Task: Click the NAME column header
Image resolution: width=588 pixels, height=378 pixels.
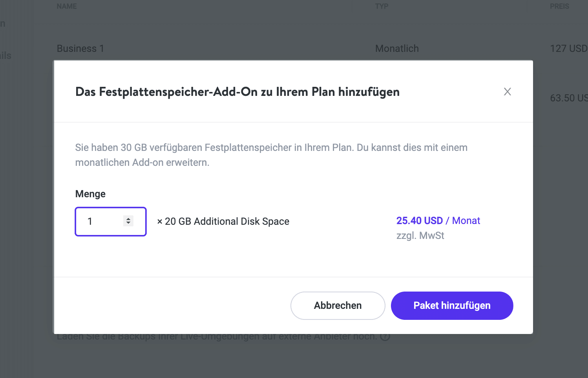Action: [x=66, y=6]
